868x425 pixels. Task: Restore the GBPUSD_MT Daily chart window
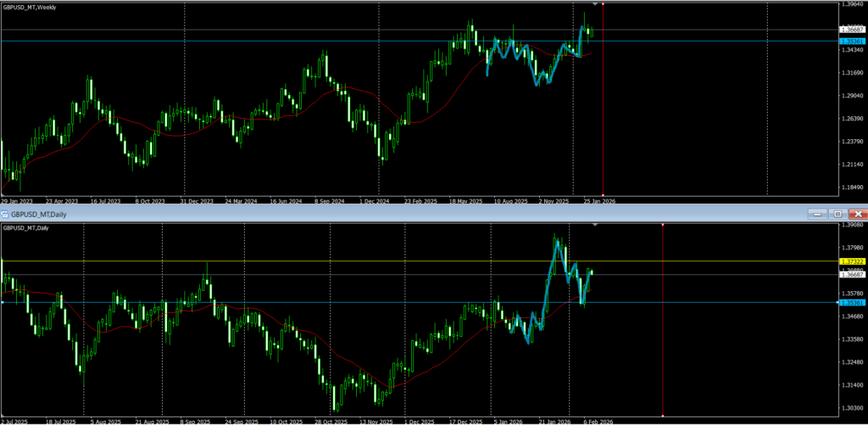click(837, 214)
